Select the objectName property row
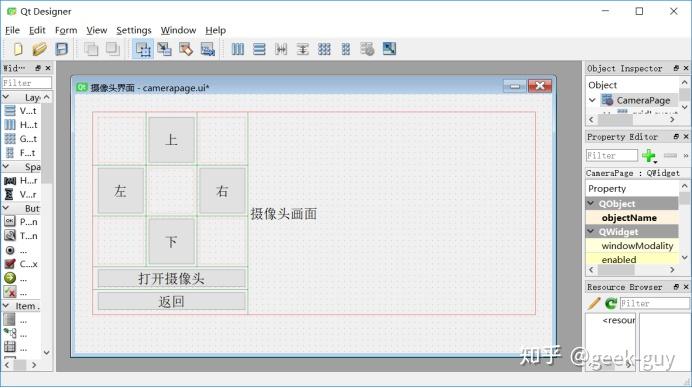This screenshot has width=692, height=388. pos(632,218)
